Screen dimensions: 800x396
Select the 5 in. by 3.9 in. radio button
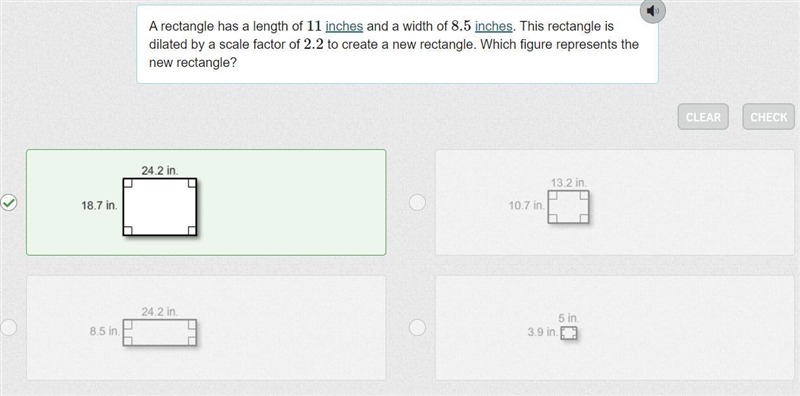click(417, 327)
